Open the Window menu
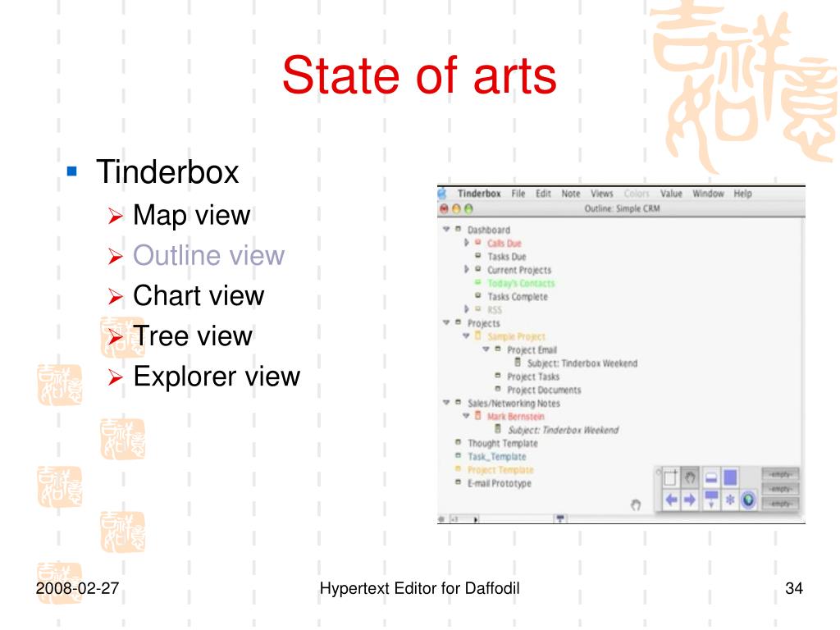The image size is (840, 630). click(708, 194)
